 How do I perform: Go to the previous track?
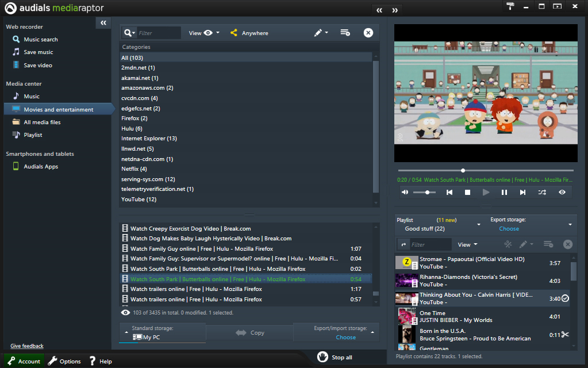pos(449,192)
